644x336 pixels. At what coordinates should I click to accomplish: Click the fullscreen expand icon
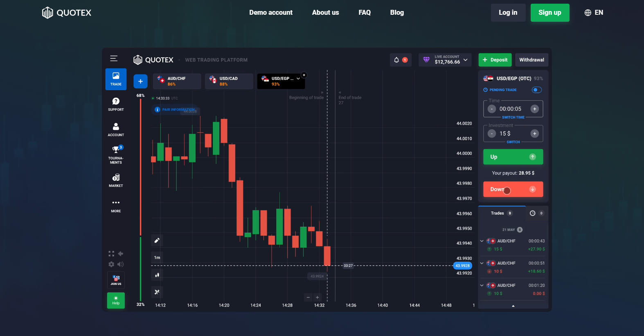pos(111,254)
